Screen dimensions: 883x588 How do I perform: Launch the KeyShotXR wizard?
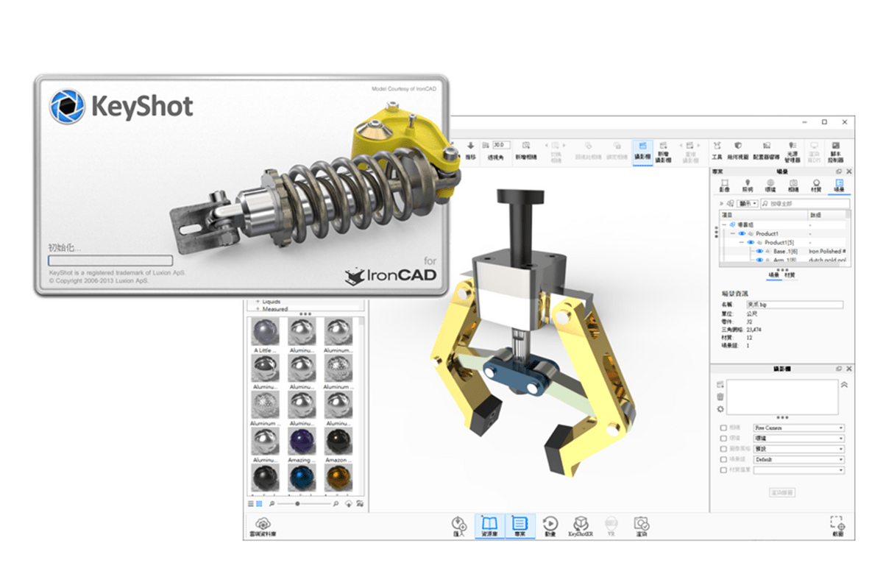(581, 524)
